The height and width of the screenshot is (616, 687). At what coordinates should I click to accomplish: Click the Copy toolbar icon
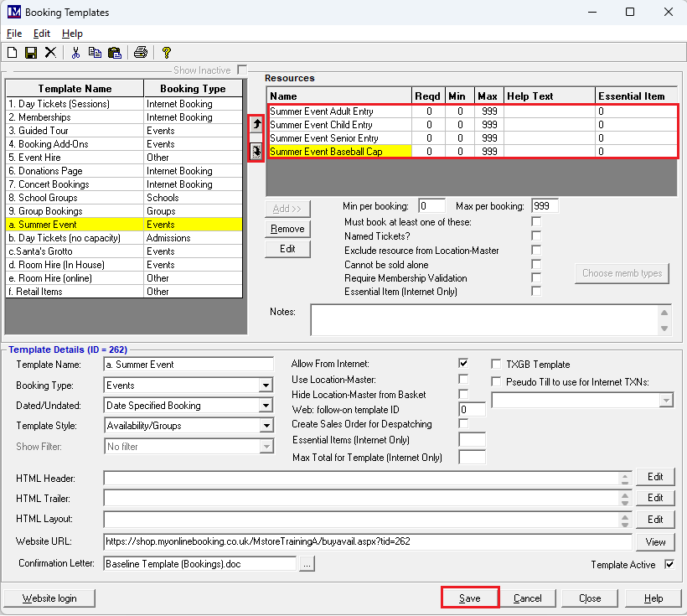95,52
